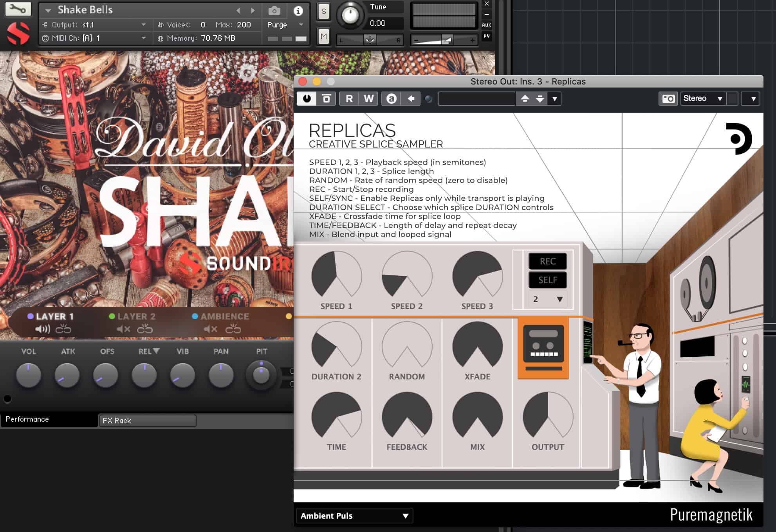This screenshot has width=776, height=532.
Task: Click the REC button in Replicas
Action: pyautogui.click(x=547, y=261)
